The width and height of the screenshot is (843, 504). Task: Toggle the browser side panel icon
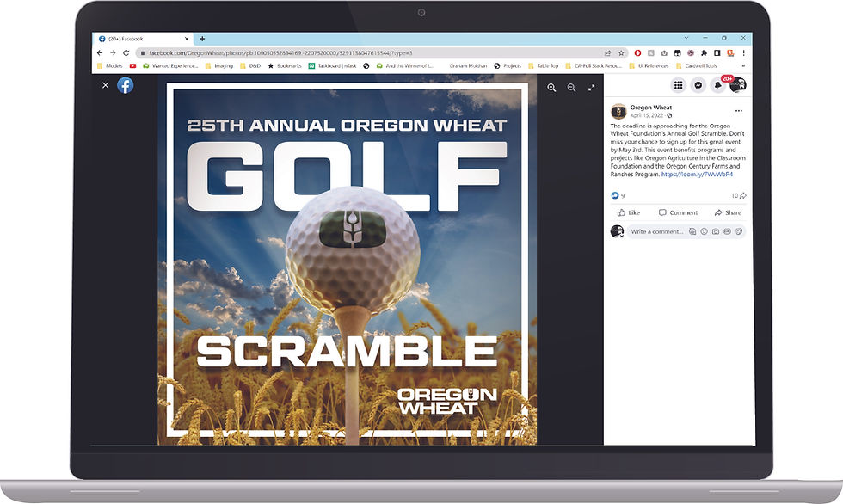[717, 53]
